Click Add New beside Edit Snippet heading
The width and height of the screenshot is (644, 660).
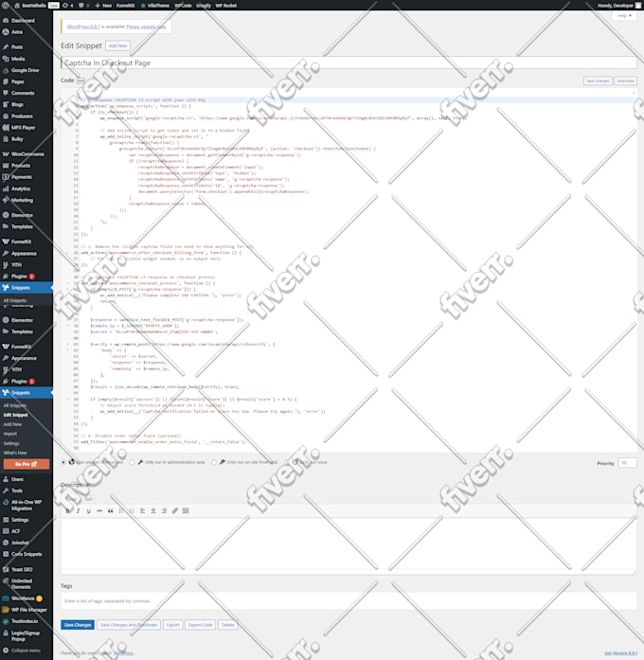coord(117,45)
